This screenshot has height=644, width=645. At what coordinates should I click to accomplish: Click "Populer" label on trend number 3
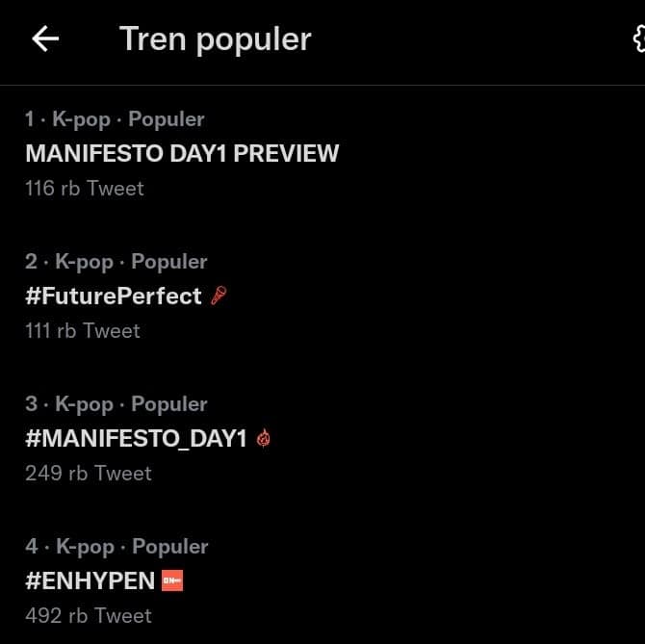tap(169, 404)
